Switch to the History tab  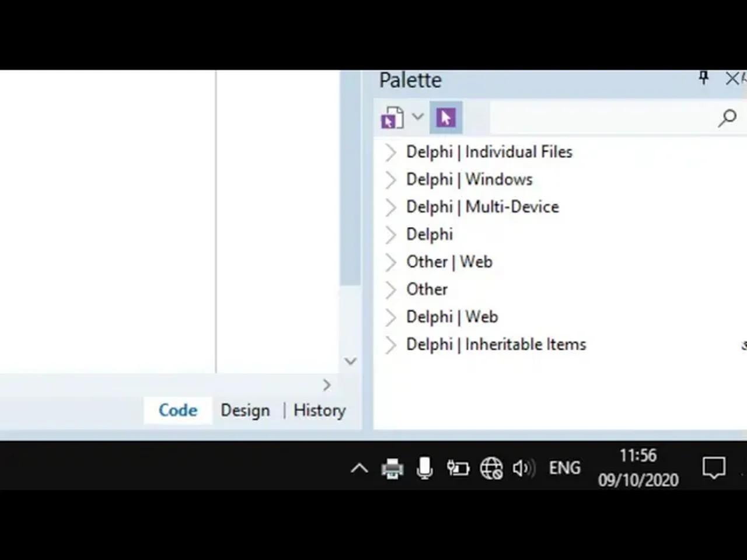click(x=319, y=410)
